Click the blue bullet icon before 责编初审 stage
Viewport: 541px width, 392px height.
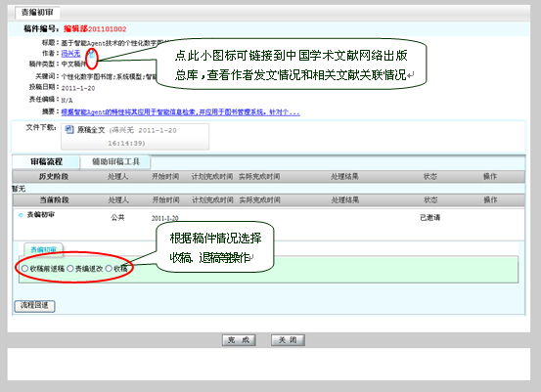(21, 215)
